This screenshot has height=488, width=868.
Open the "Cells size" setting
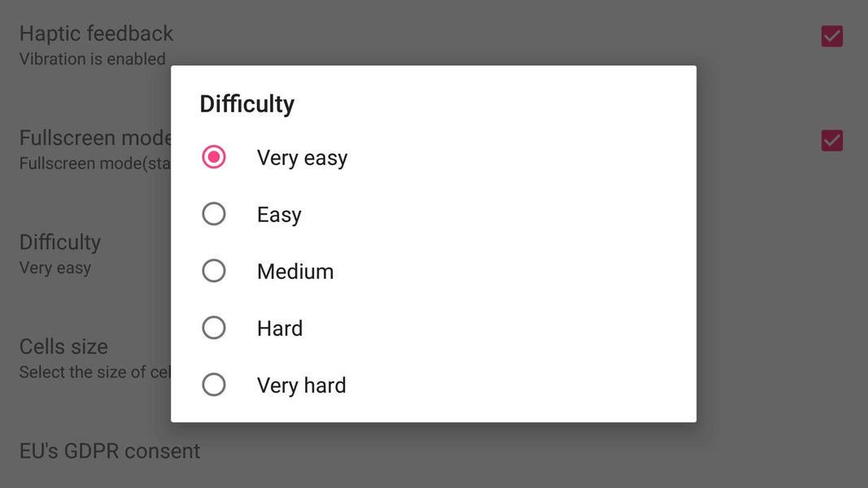pos(63,346)
